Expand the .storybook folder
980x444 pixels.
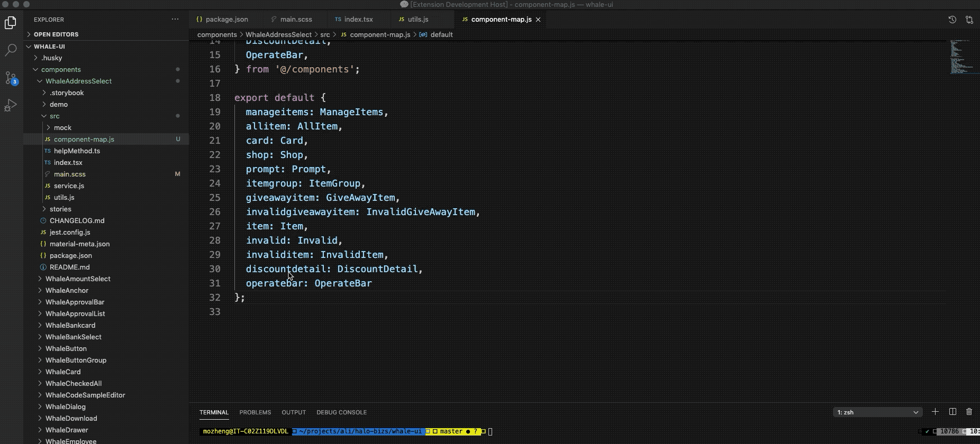(106, 93)
